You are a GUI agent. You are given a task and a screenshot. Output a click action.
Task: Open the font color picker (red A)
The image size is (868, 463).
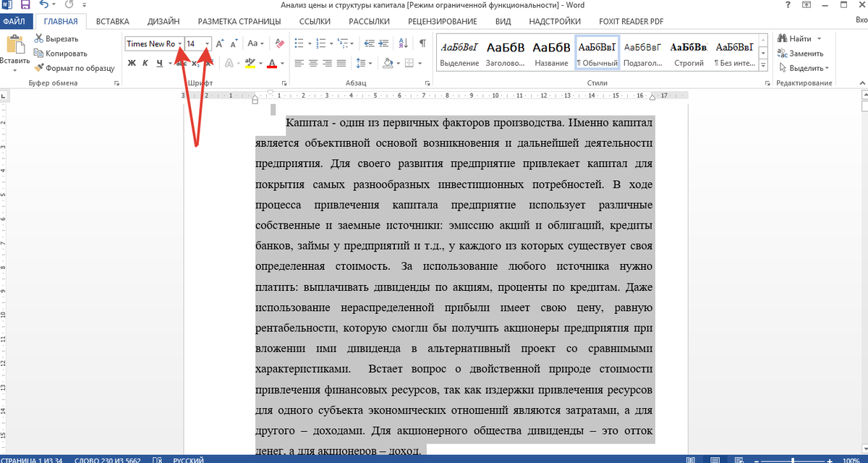pos(271,64)
